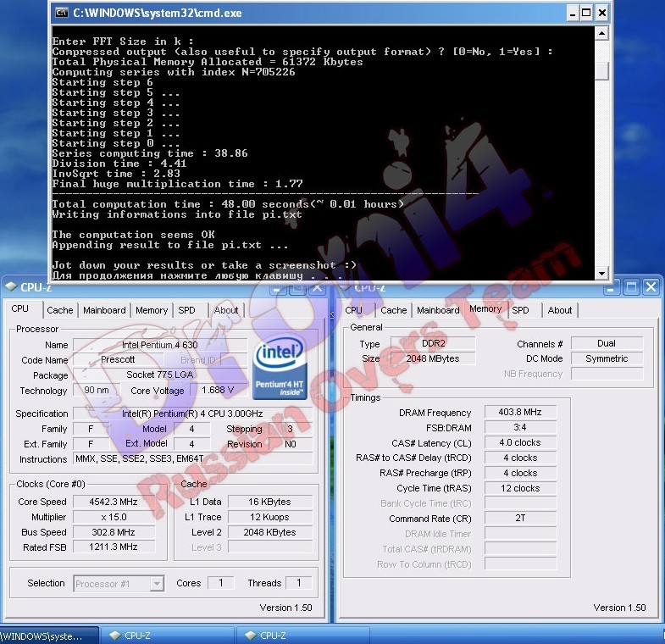Open the Cache tab in left CPU-Z window
Viewport: 665px width, 644px height.
tap(60, 310)
